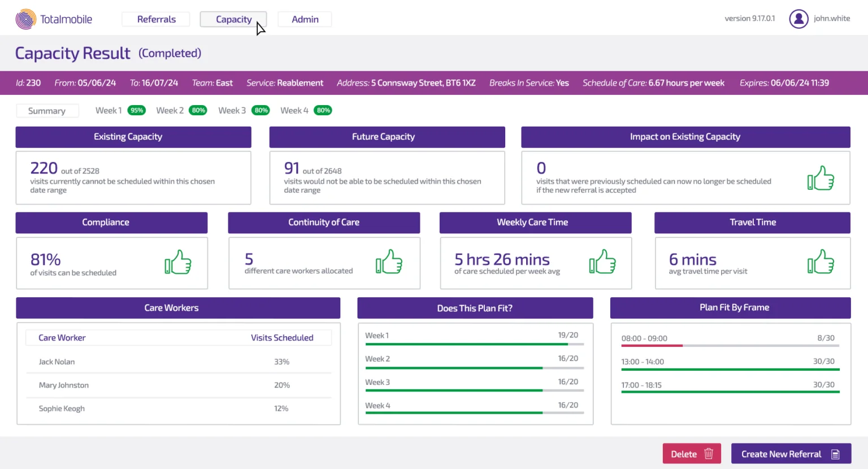
Task: Click the thumbs-up icon beside Continuity of Care
Action: [389, 262]
